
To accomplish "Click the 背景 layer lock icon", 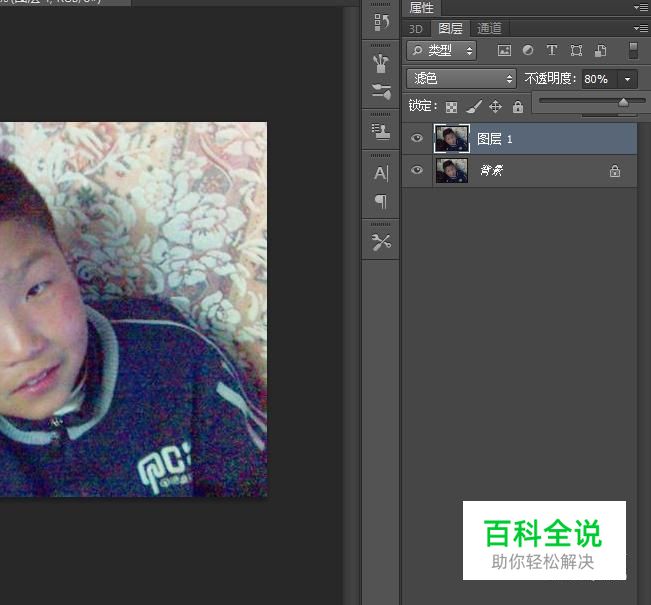I will click(615, 171).
